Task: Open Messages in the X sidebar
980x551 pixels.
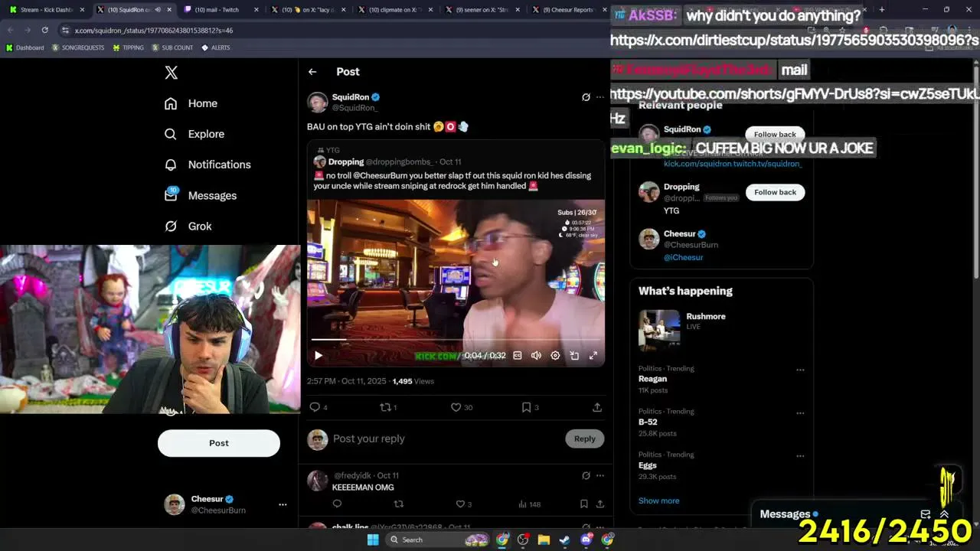Action: pos(201,195)
